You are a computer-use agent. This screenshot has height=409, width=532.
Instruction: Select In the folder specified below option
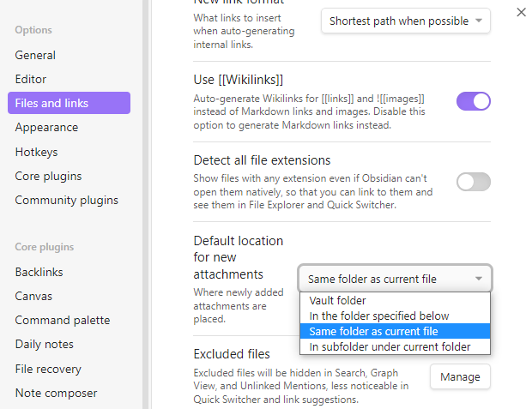click(x=395, y=316)
